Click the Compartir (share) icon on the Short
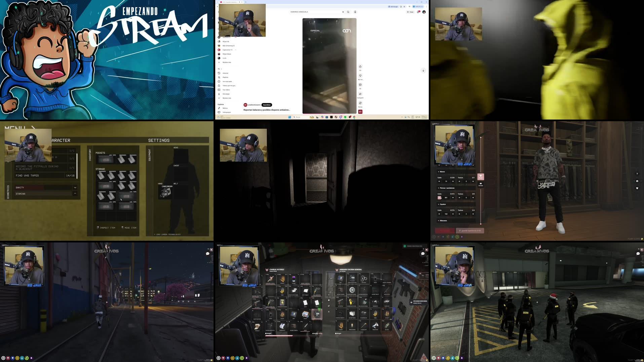Screen dimensions: 644x362 pos(360,94)
